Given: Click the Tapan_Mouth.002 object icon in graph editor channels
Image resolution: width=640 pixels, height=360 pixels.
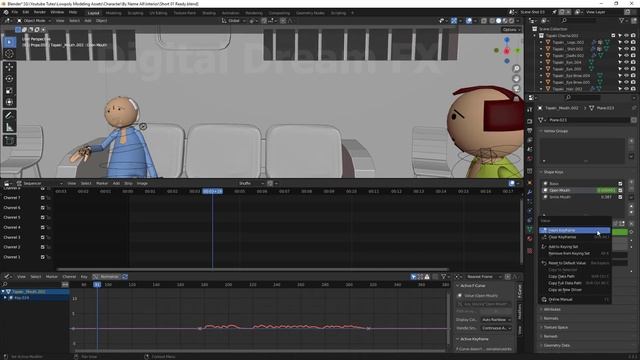Looking at the screenshot, I should [8, 291].
